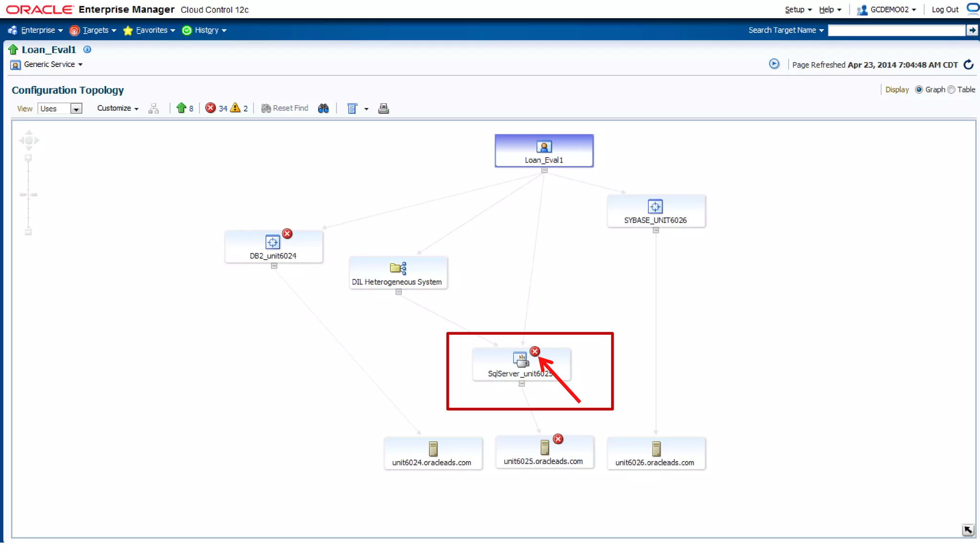
Task: Select the DB2_unit6024 node
Action: click(x=274, y=246)
